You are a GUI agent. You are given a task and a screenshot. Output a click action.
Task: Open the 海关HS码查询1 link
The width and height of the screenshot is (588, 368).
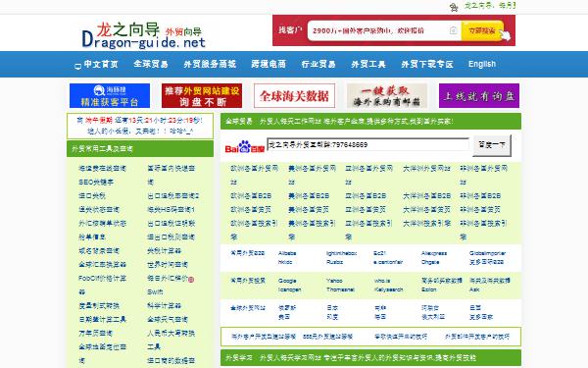[x=171, y=210]
